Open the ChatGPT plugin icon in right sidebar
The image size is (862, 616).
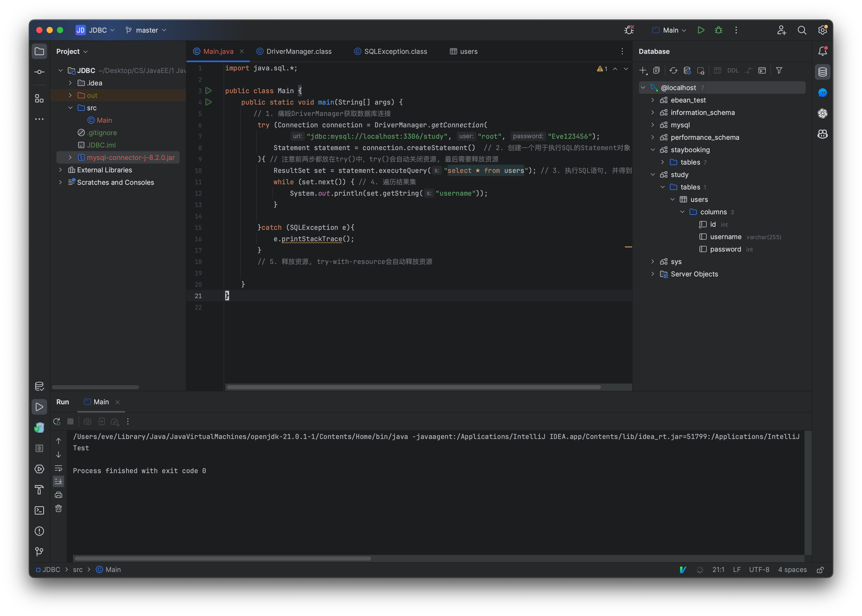(x=822, y=113)
